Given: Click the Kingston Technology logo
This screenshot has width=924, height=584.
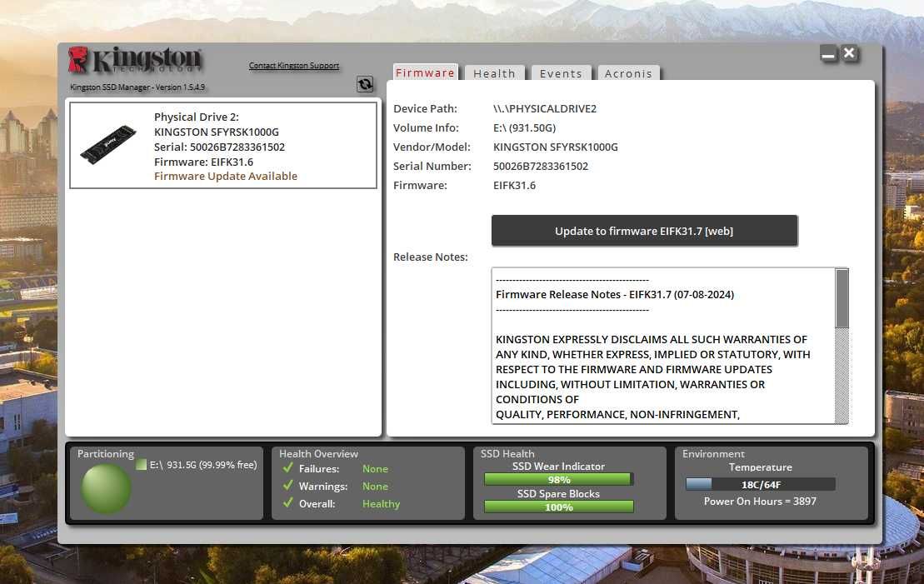Looking at the screenshot, I should (x=135, y=59).
